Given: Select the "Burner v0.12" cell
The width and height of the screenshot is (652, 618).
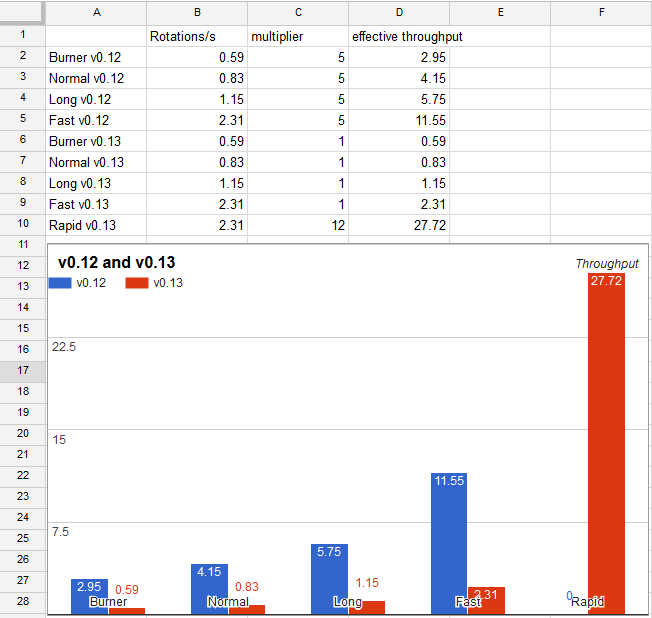Looking at the screenshot, I should click(x=96, y=57).
